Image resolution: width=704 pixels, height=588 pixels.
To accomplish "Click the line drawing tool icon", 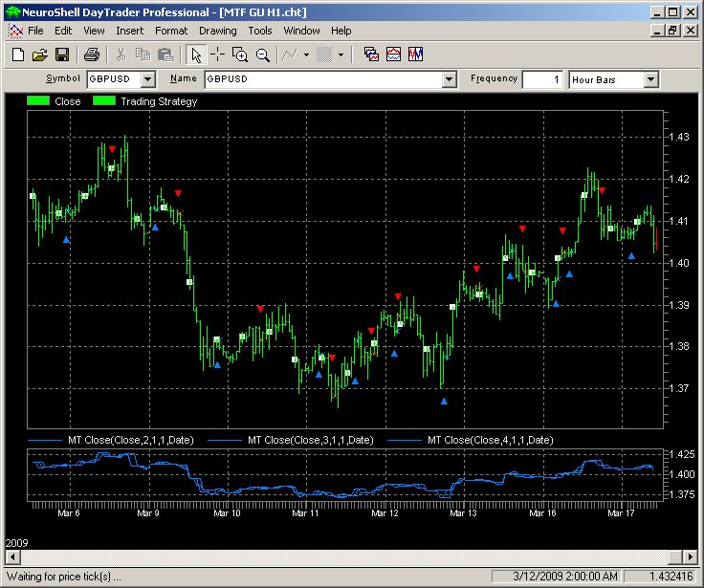I will [x=290, y=54].
